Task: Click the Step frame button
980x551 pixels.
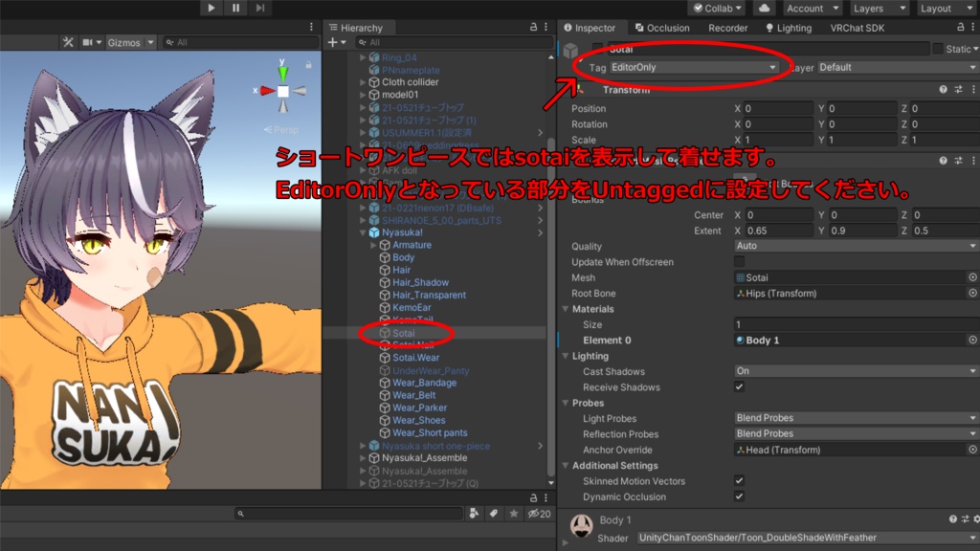Action: 260,8
